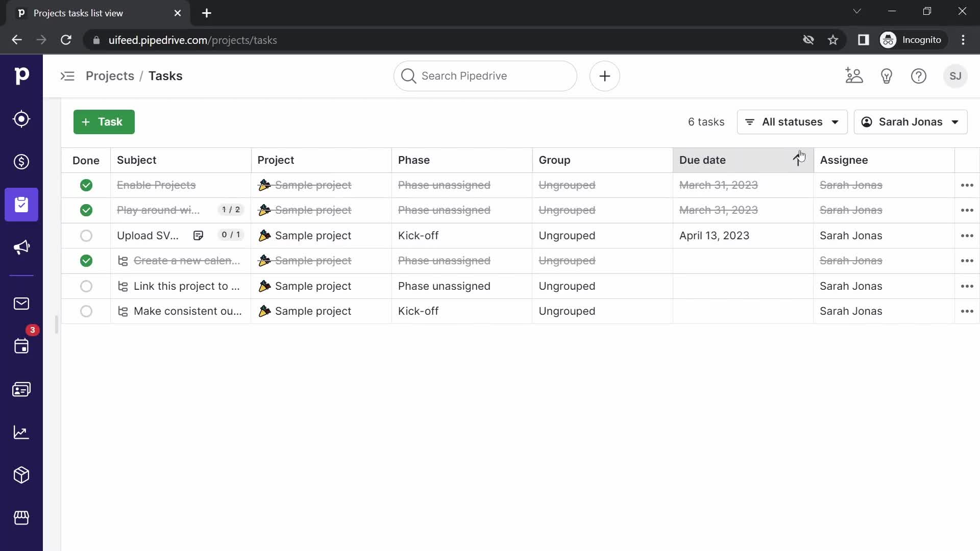The image size is (980, 551).
Task: Toggle done status for Make consistent ou... task
Action: tap(86, 311)
